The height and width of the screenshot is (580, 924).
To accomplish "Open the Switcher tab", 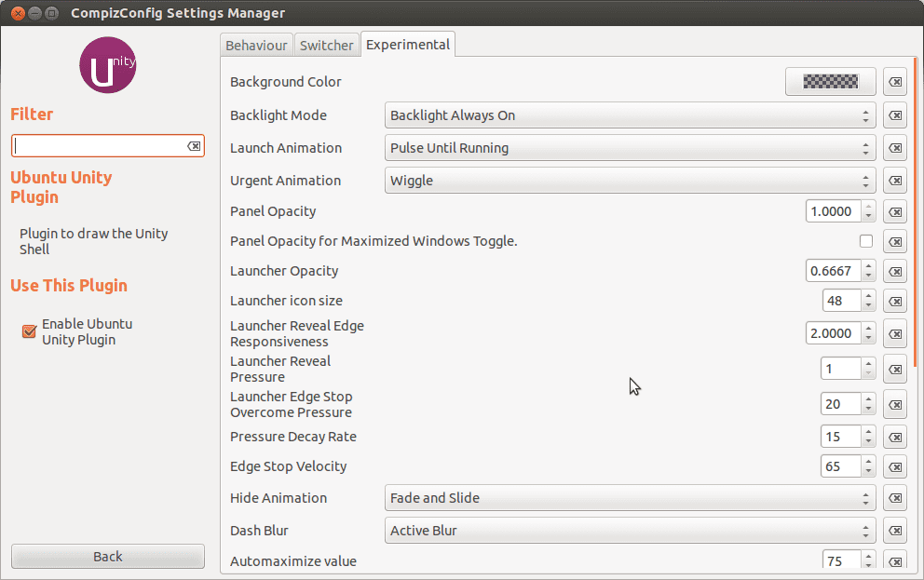I will click(327, 45).
